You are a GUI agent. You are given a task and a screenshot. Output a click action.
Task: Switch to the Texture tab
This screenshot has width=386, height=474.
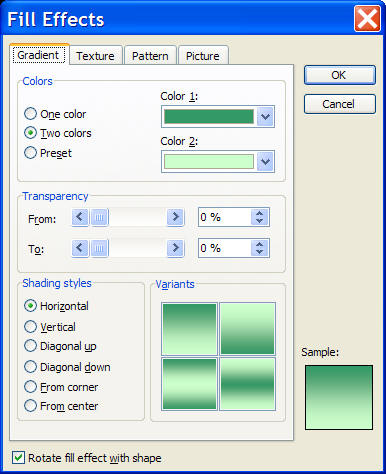tap(95, 56)
